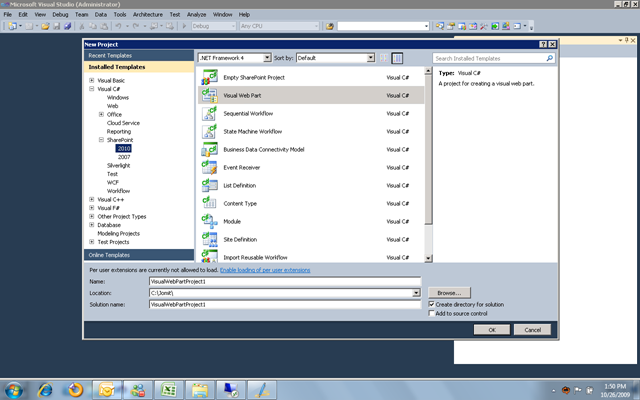Click the search magnifier in template search

coord(549,58)
